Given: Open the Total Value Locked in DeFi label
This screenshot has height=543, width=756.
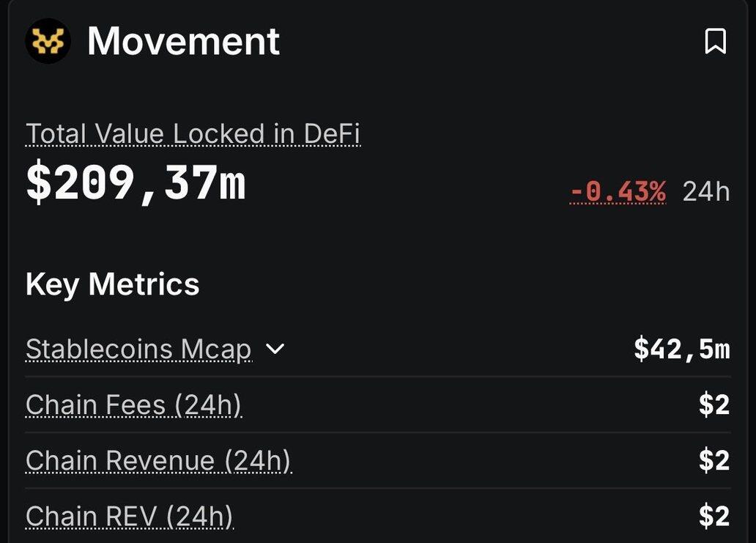Looking at the screenshot, I should click(193, 134).
